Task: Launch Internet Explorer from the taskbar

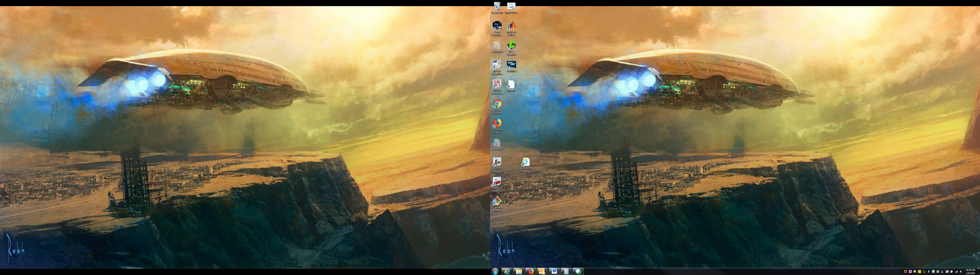Action: pyautogui.click(x=507, y=271)
